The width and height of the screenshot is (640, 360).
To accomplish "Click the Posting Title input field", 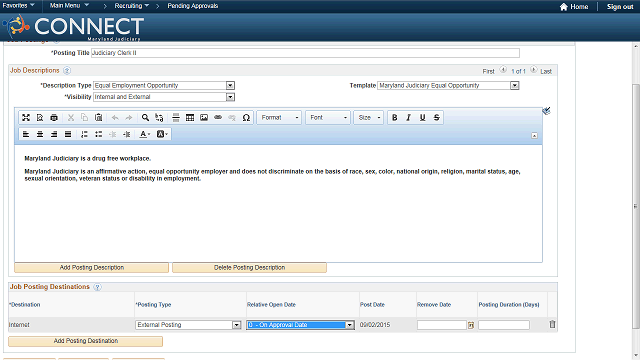I will click(x=305, y=53).
